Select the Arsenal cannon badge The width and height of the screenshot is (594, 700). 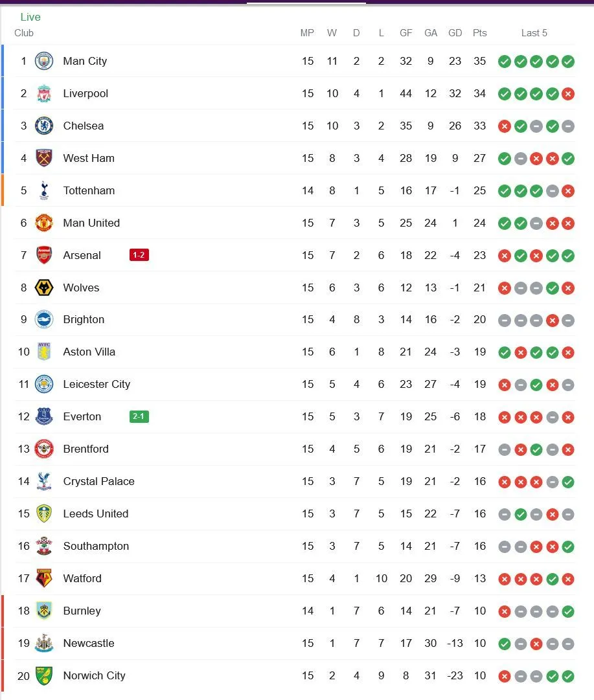pyautogui.click(x=43, y=255)
